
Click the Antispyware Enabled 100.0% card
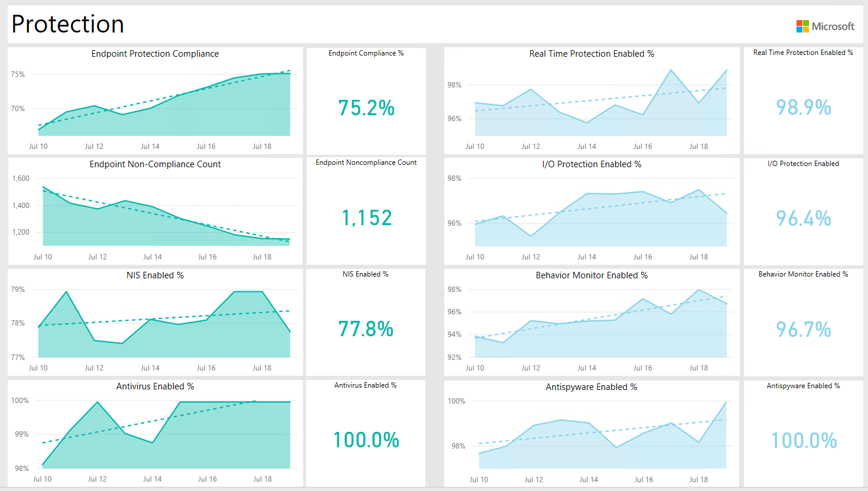tap(804, 441)
